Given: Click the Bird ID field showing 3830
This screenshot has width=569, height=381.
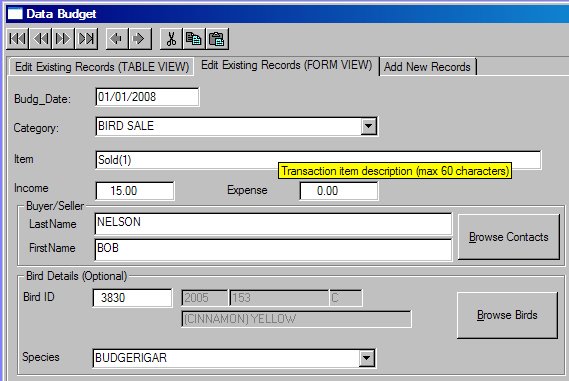Looking at the screenshot, I should [132, 298].
